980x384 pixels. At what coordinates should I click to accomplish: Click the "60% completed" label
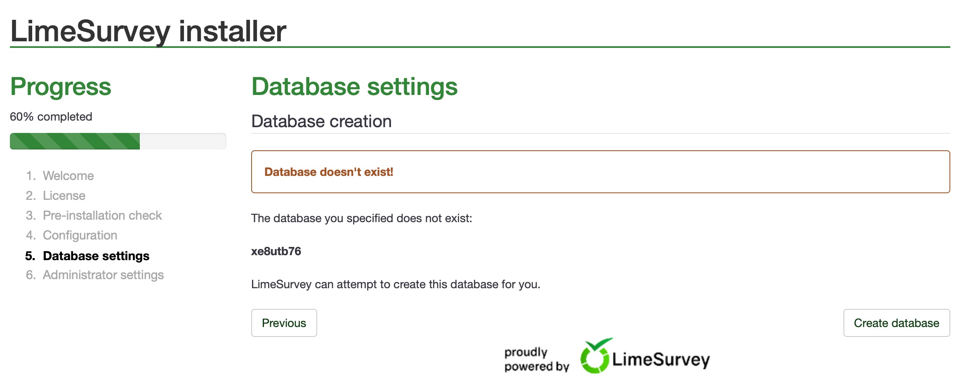51,117
